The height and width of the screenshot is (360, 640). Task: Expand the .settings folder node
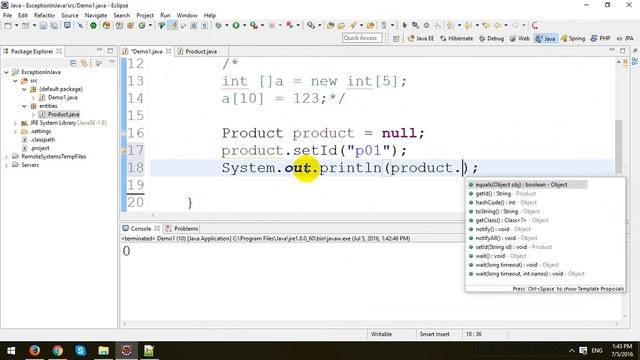point(15,131)
